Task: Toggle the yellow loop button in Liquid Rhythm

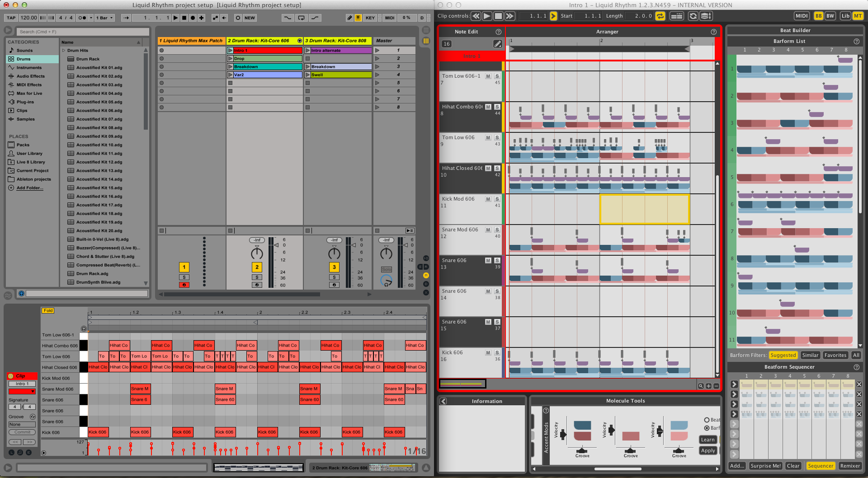Action: [x=660, y=16]
